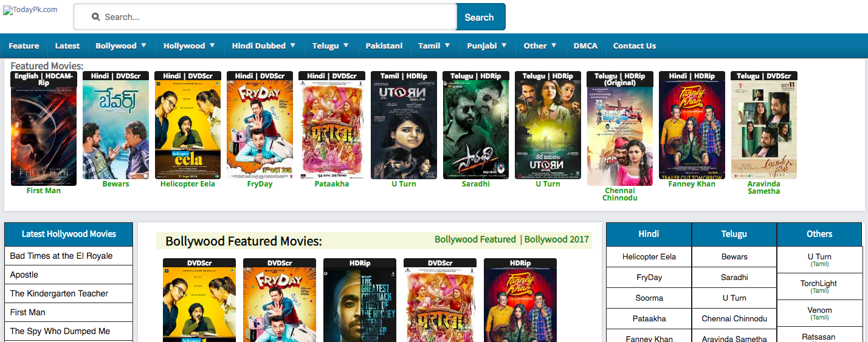This screenshot has width=868, height=342.
Task: Open the Aravinda Sametha poster
Action: (x=764, y=129)
